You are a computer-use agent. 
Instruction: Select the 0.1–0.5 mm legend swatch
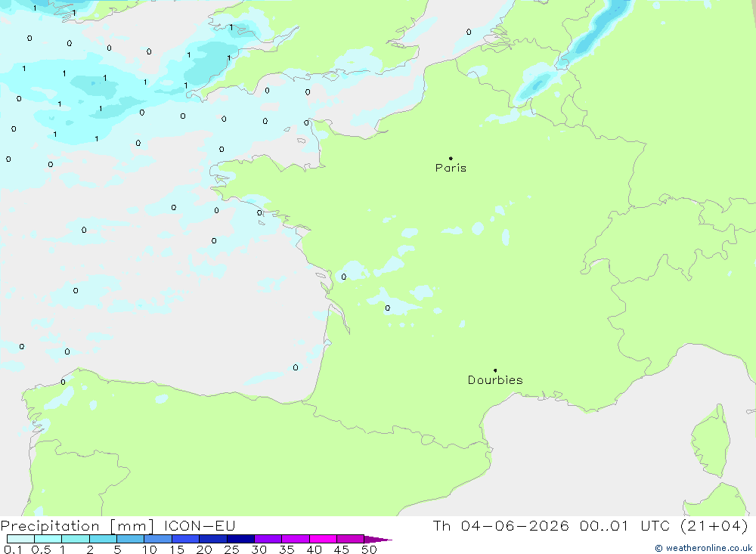20,539
